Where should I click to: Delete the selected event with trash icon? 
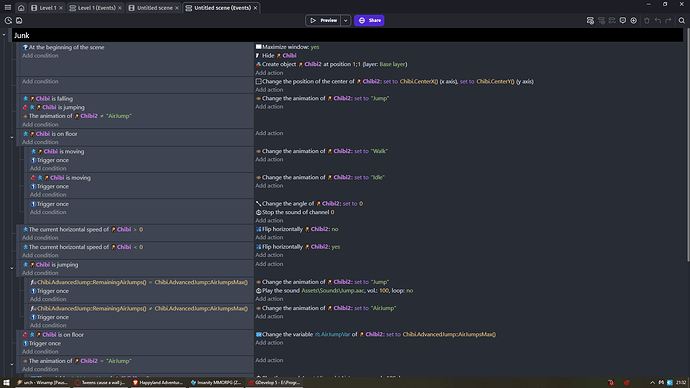(x=646, y=20)
